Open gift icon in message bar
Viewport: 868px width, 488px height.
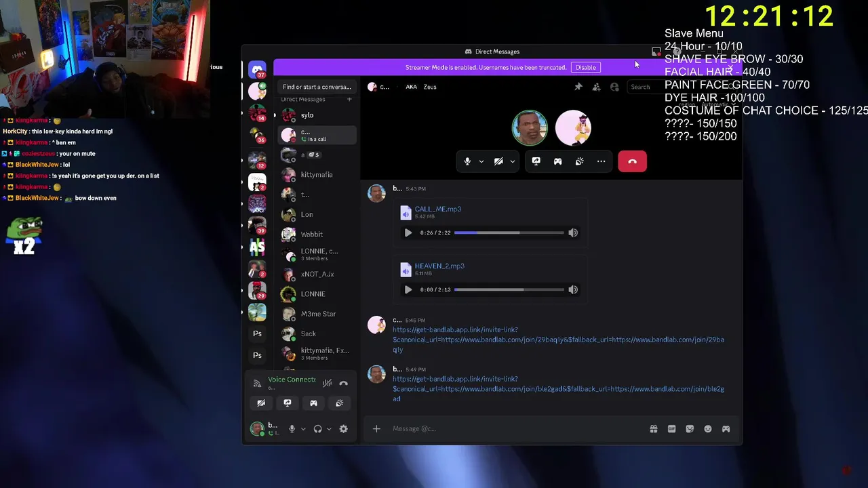tap(654, 428)
